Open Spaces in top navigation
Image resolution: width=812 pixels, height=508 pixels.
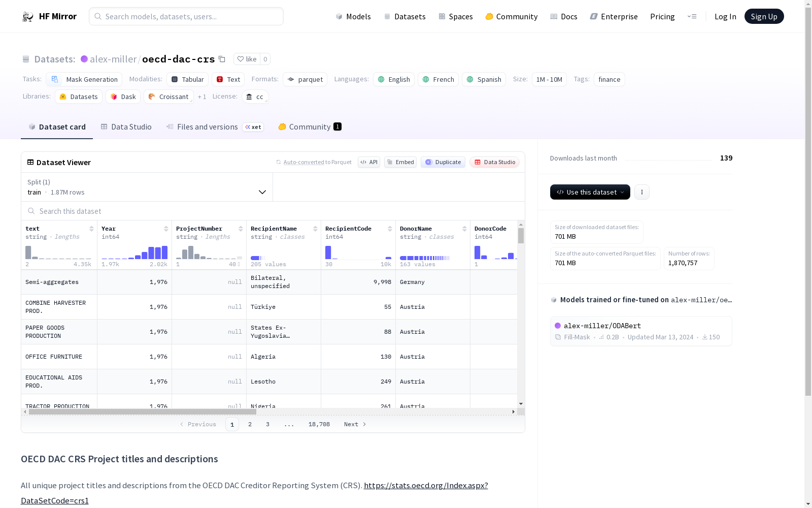pyautogui.click(x=456, y=17)
